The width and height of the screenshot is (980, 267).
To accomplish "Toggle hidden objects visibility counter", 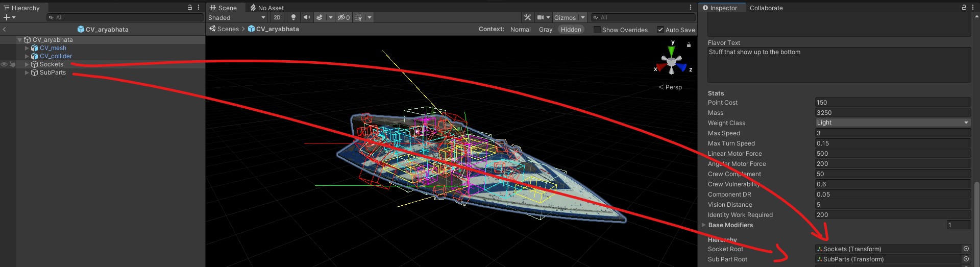I will click(x=344, y=17).
